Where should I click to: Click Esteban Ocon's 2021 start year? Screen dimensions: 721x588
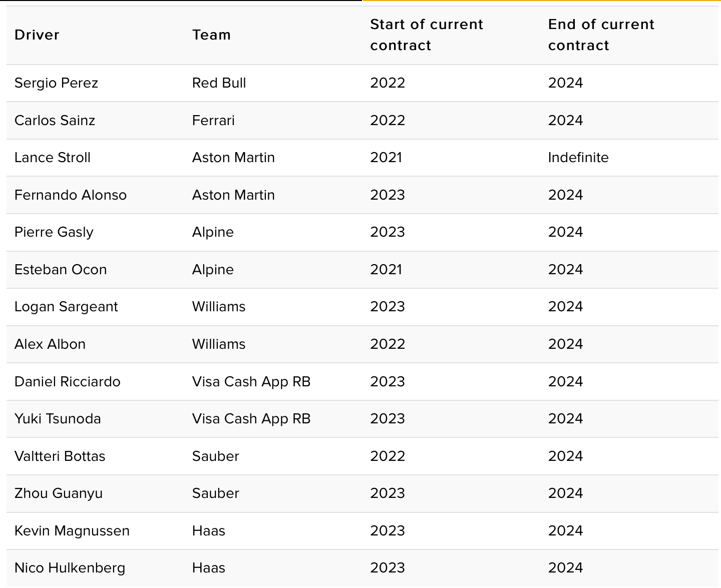click(386, 269)
